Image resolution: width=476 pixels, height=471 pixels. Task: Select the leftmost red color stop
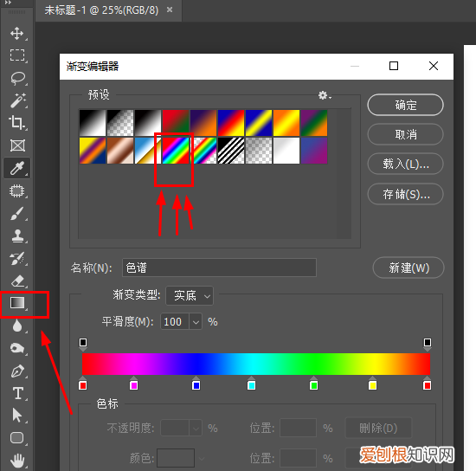tap(82, 384)
